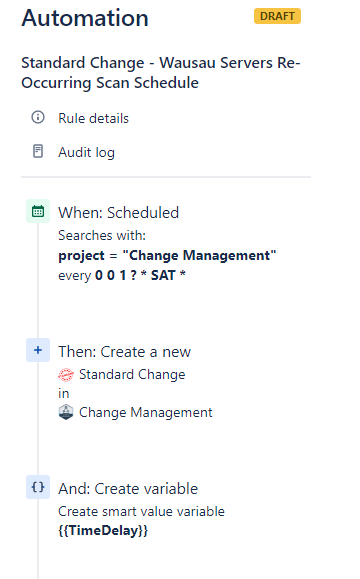Click the rule title Standard Change - Wausau Servers

click(x=161, y=73)
